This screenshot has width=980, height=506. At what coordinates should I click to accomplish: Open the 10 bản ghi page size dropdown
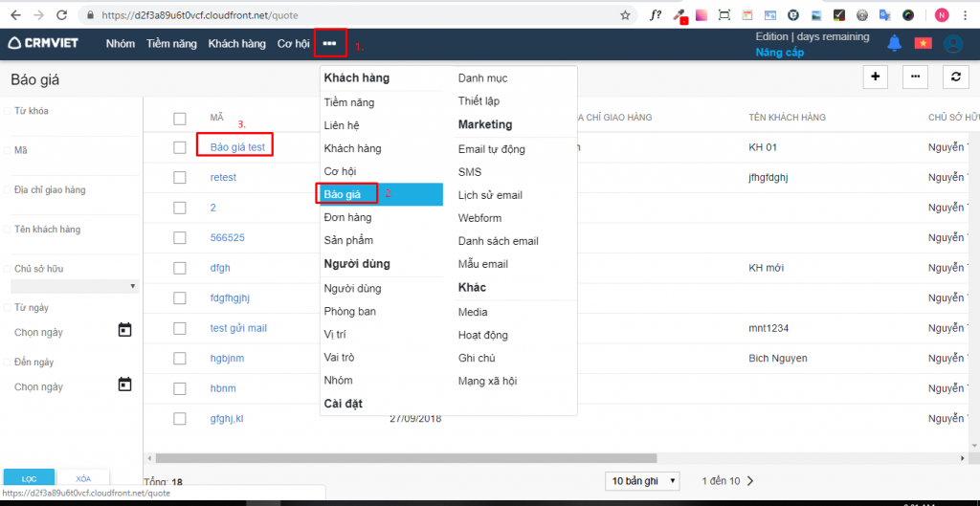click(x=642, y=480)
